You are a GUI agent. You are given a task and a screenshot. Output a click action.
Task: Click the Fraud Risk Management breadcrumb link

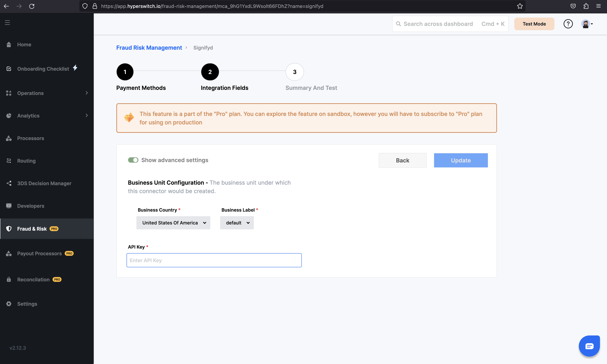[149, 48]
